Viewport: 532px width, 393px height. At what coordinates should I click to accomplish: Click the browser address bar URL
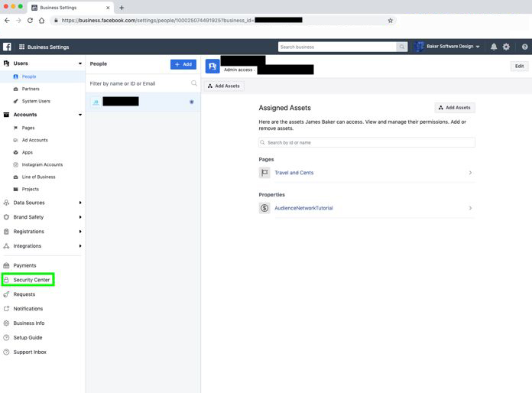click(x=157, y=21)
